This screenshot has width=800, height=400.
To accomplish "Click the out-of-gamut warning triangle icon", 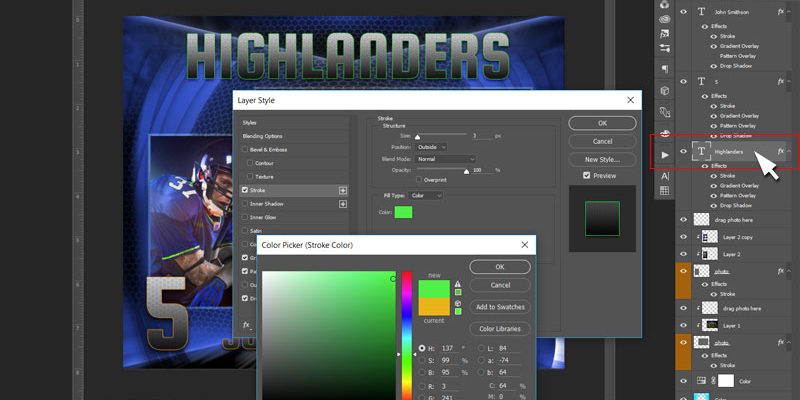I will pos(458,284).
